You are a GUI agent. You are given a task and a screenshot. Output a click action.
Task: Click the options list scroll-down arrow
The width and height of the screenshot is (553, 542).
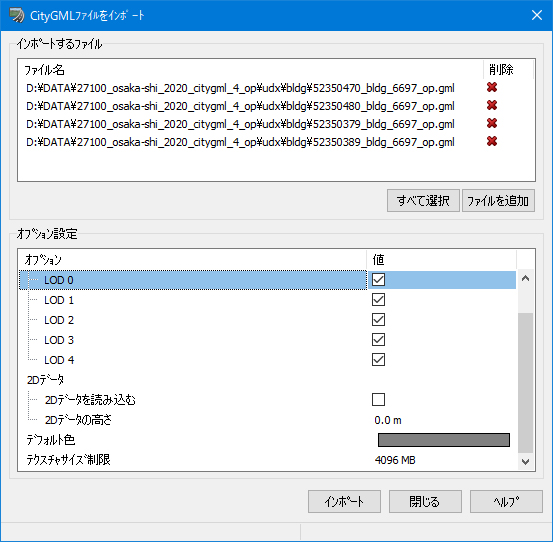(525, 462)
